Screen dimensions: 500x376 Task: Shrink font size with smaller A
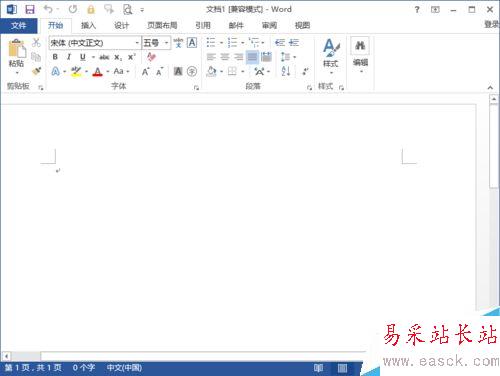pyautogui.click(x=159, y=71)
